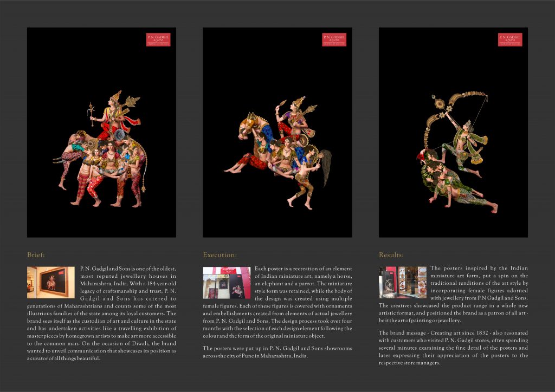Click text 'The posters inspired by the Indian'
This screenshot has width=555, height=392.
tap(479, 269)
